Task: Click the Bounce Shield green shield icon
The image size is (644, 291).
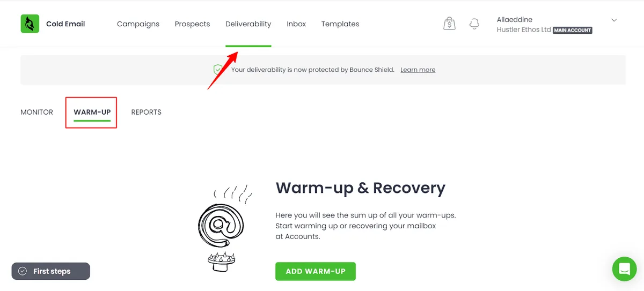Action: pyautogui.click(x=218, y=70)
